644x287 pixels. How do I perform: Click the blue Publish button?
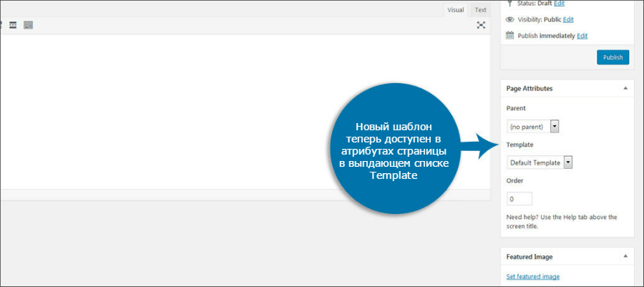(x=613, y=57)
